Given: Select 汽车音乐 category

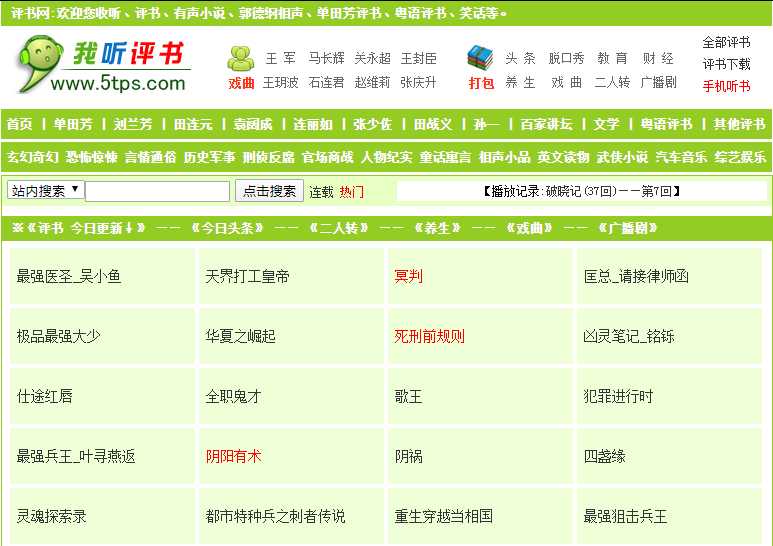Looking at the screenshot, I should 682,157.
